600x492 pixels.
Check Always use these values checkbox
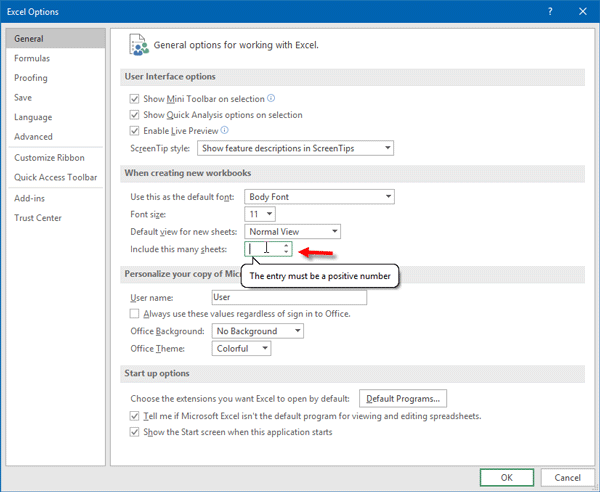134,314
